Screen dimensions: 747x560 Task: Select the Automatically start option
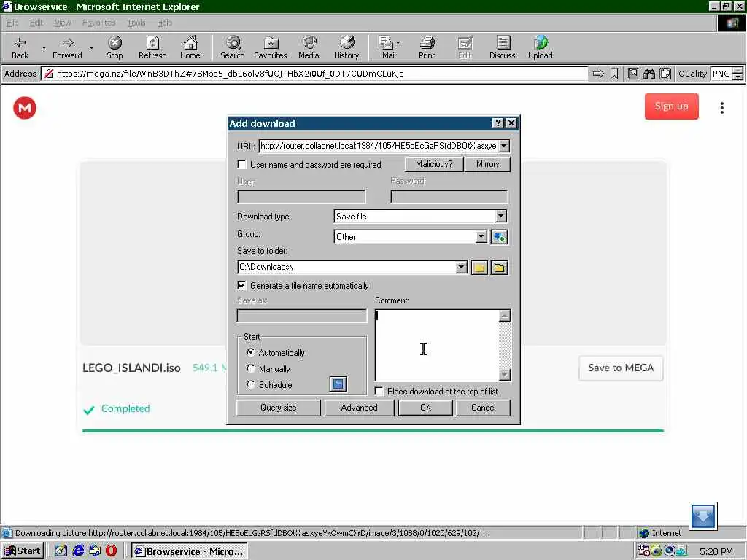251,352
